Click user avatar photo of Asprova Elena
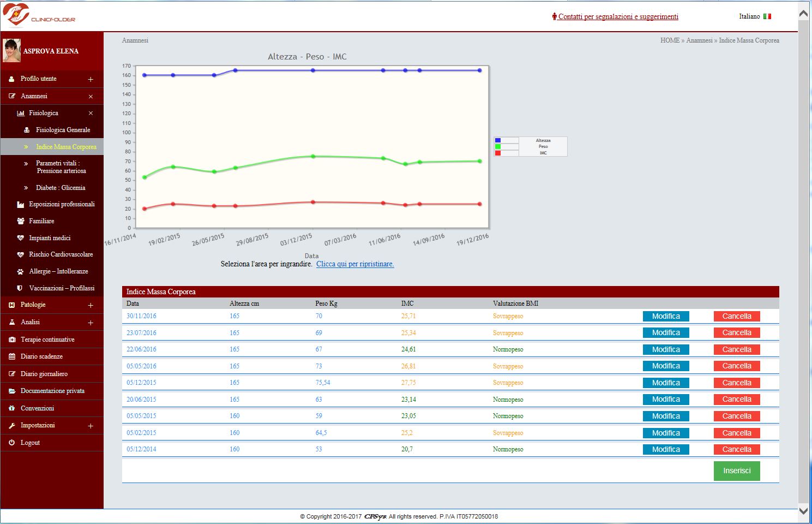 click(x=11, y=51)
